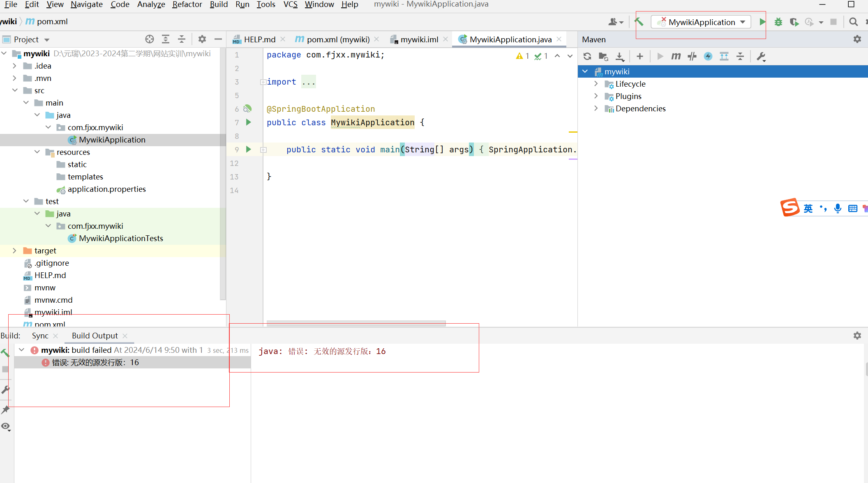Close the Build Output tab

pyautogui.click(x=125, y=336)
